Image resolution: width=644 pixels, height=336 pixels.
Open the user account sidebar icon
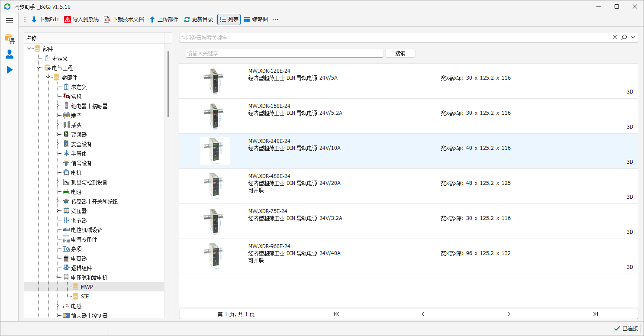click(9, 54)
